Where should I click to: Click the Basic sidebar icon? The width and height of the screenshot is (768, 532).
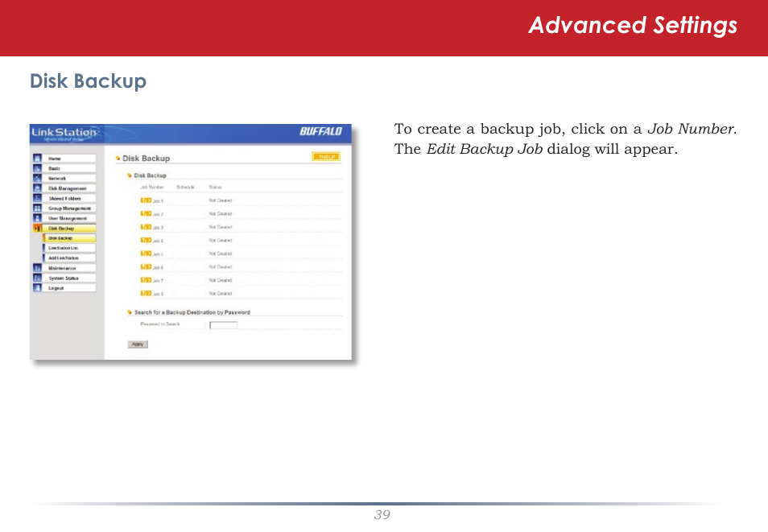pyautogui.click(x=37, y=168)
